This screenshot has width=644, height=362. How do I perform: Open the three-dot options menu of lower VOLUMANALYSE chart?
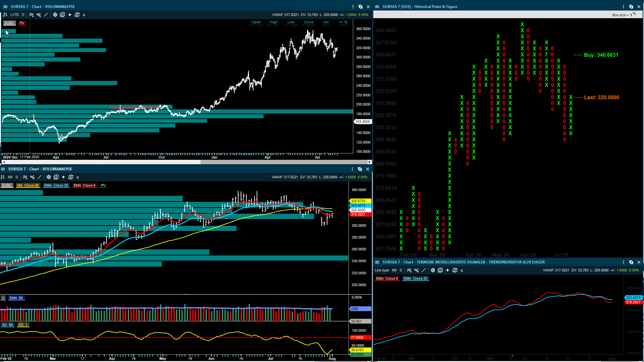(352, 169)
